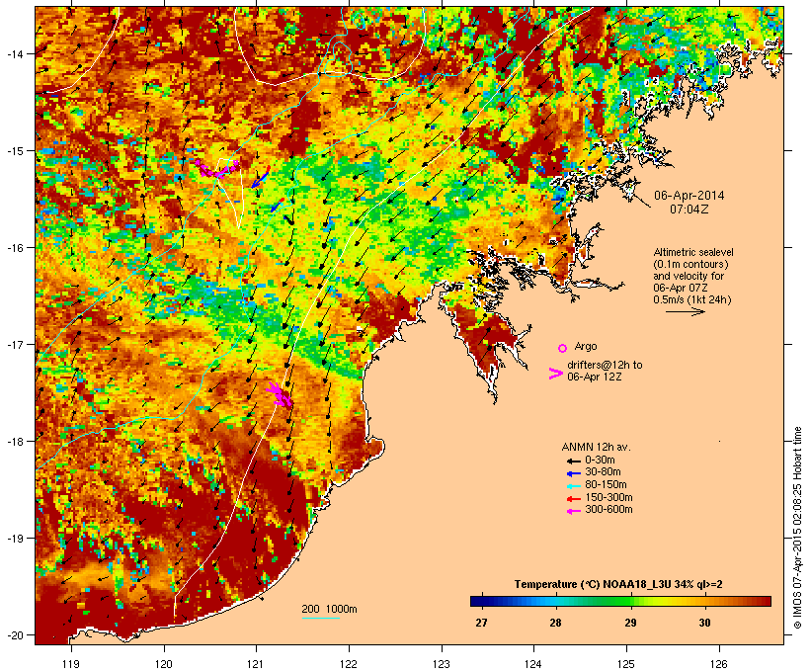The width and height of the screenshot is (810, 672).
Task: Click the magenta drifter cluster near 121E 17.5S
Action: [280, 394]
